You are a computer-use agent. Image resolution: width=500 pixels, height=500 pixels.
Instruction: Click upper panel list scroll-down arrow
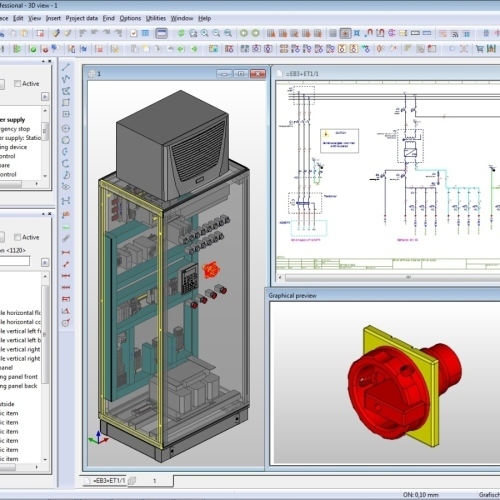(45, 176)
